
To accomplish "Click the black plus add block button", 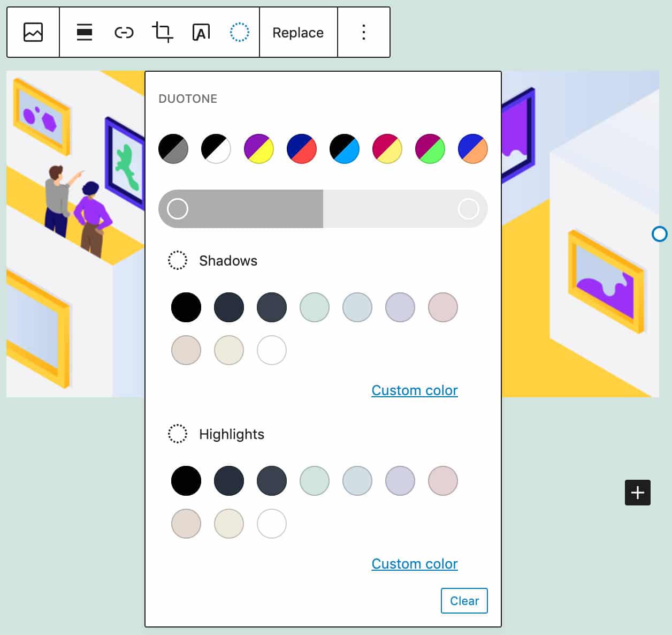I will click(x=637, y=493).
